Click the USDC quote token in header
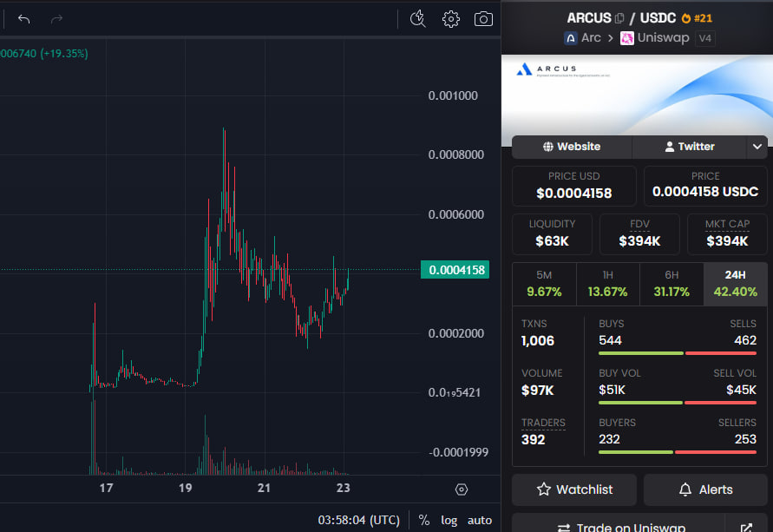The image size is (773, 532). point(658,18)
